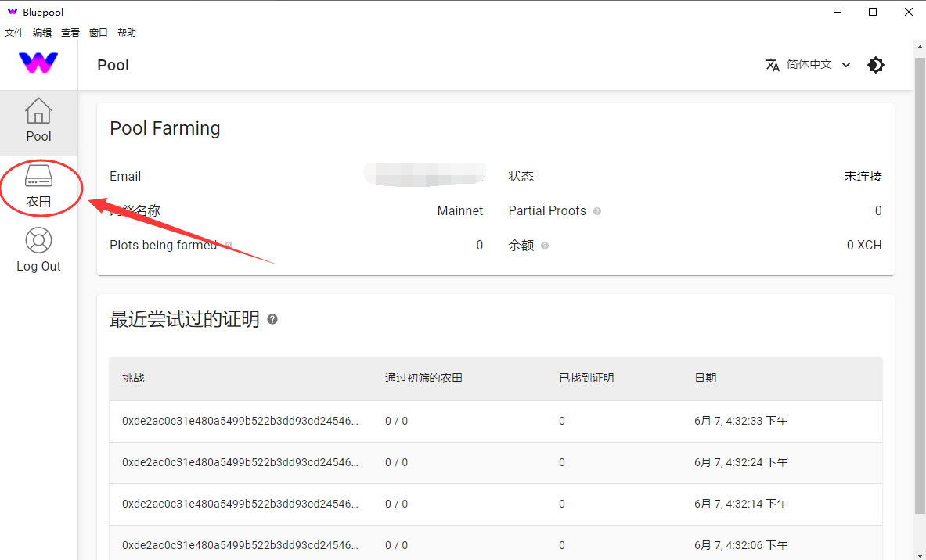926x560 pixels.
Task: Click the 0 XCH balance value
Action: point(864,246)
